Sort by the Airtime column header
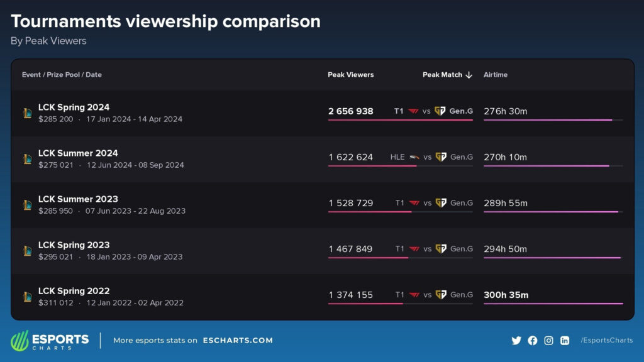The width and height of the screenshot is (644, 362). pyautogui.click(x=494, y=75)
